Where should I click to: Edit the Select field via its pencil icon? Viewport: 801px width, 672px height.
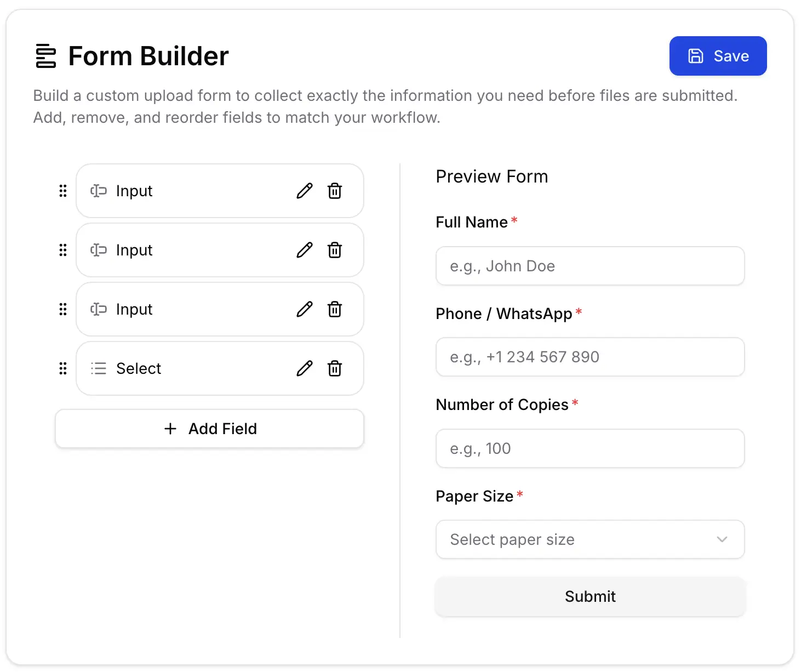click(x=304, y=368)
